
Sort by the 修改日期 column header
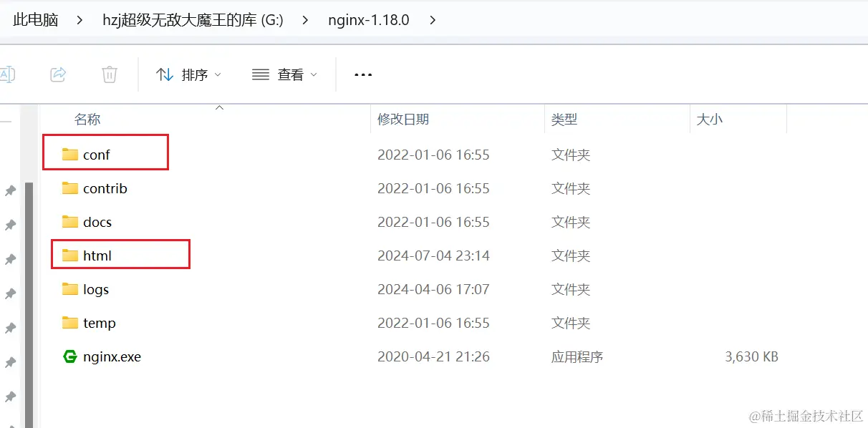(x=403, y=120)
